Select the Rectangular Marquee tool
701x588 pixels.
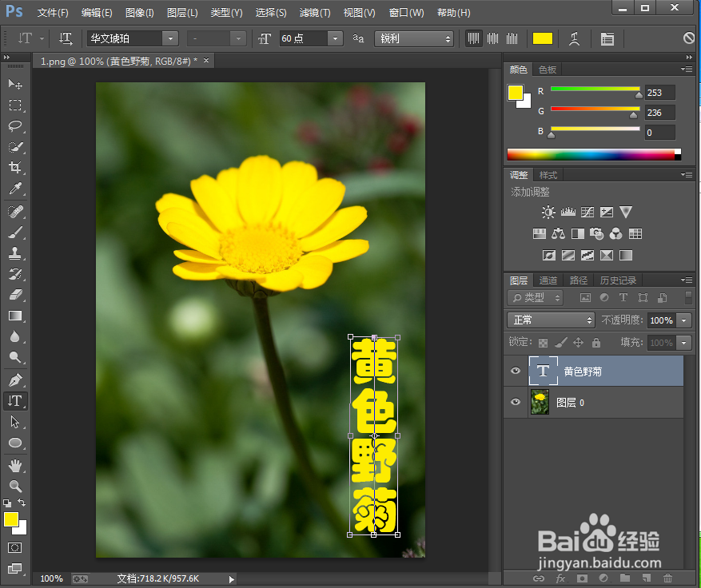coord(14,105)
